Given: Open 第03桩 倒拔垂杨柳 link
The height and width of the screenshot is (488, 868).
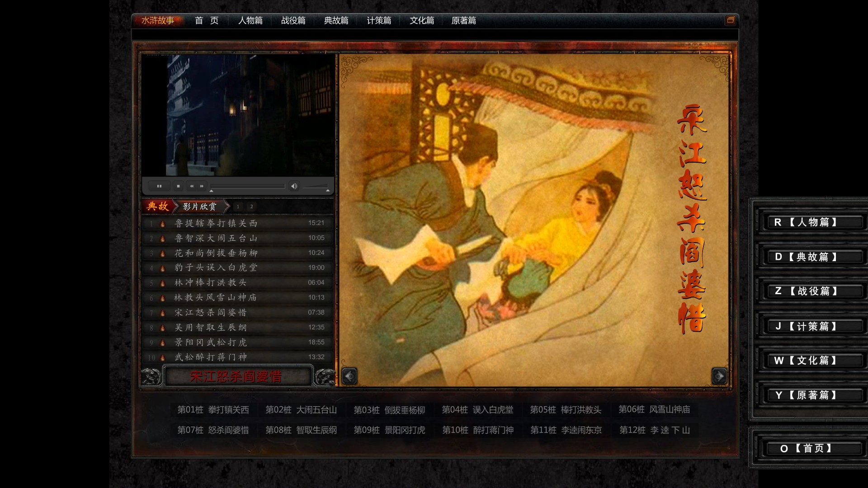Looking at the screenshot, I should pyautogui.click(x=389, y=410).
